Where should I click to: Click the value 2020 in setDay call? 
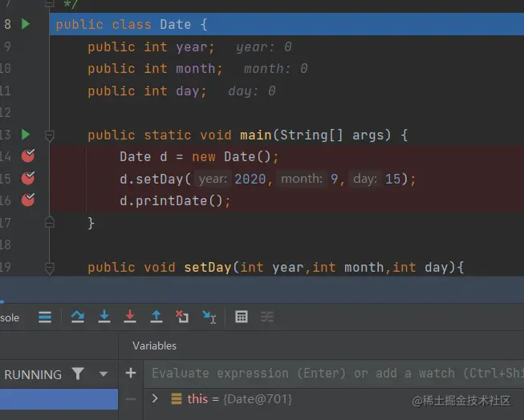pyautogui.click(x=250, y=179)
